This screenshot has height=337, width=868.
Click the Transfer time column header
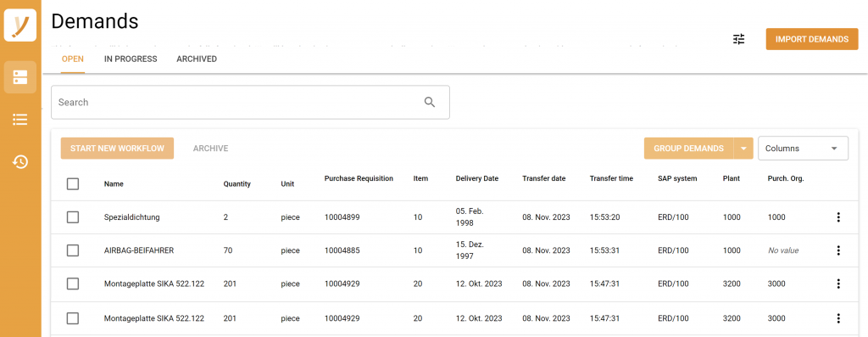[611, 178]
